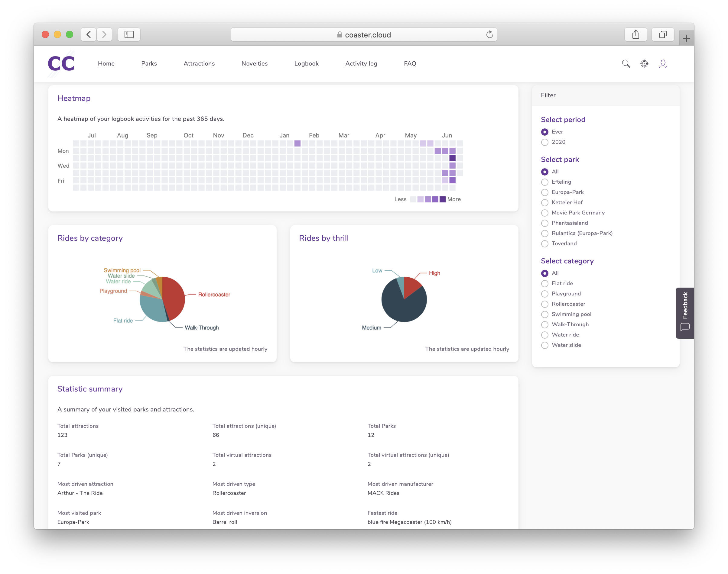Click the Europa-Park most visited value

pyautogui.click(x=73, y=522)
